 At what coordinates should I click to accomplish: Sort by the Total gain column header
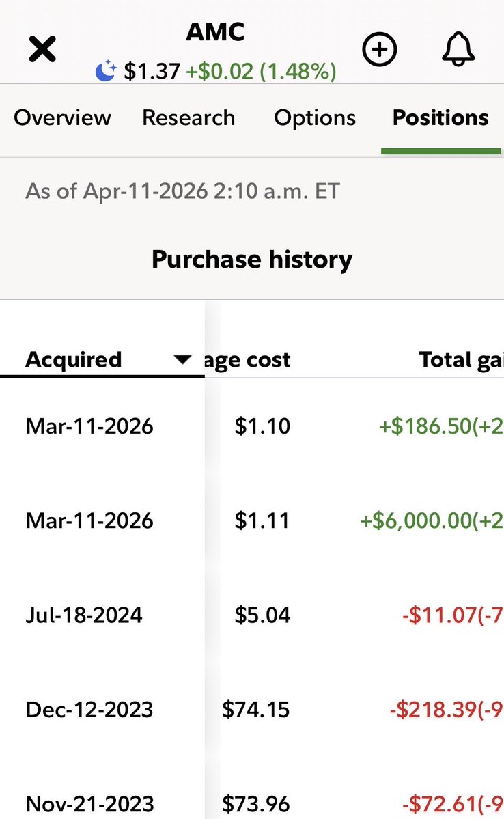coord(461,359)
